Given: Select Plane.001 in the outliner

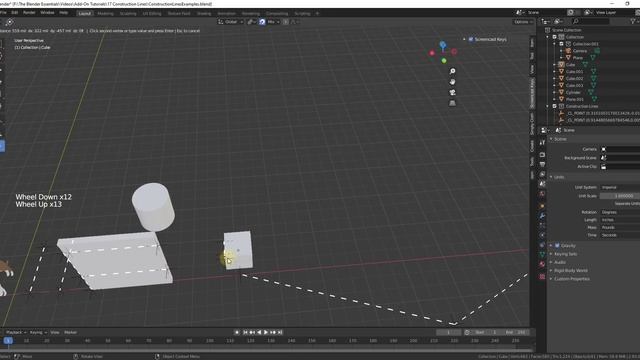Looking at the screenshot, I should [575, 99].
